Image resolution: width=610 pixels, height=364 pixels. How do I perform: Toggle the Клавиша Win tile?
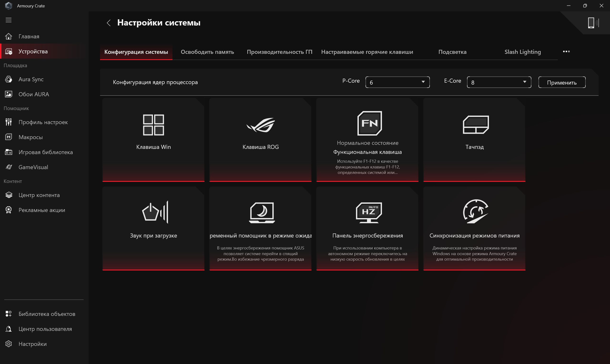click(x=153, y=140)
